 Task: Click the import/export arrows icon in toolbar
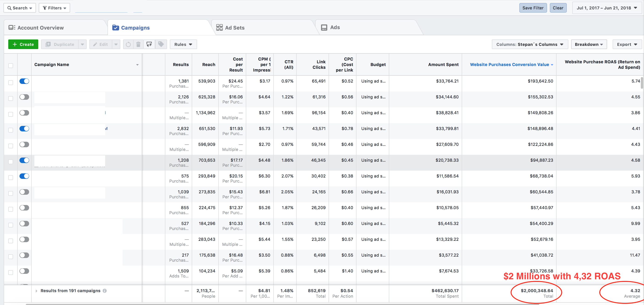(x=149, y=44)
